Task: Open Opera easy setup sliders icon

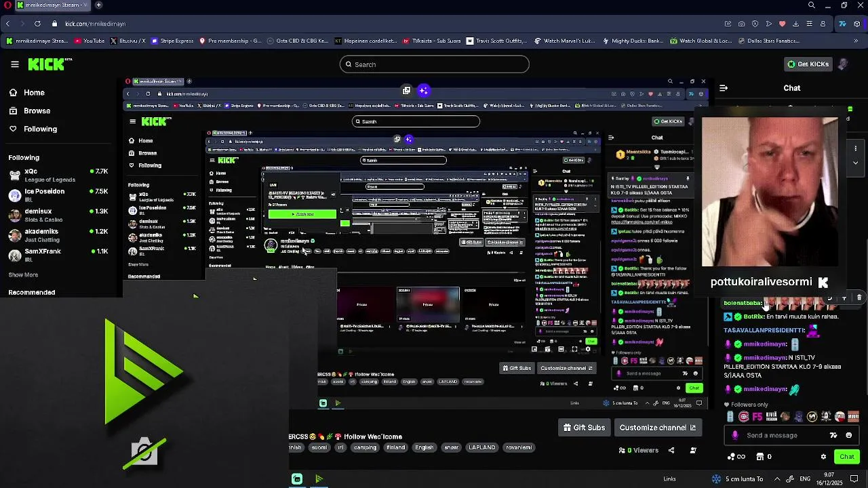Action: pos(809,24)
